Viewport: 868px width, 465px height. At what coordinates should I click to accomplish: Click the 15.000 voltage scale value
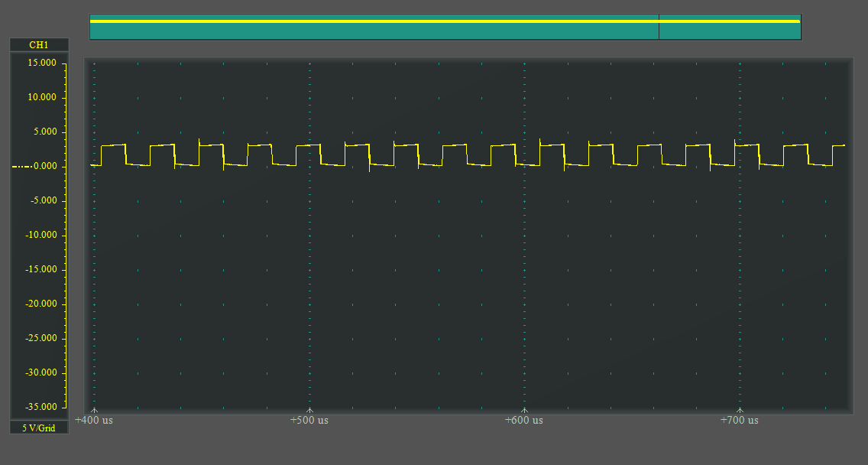pyautogui.click(x=42, y=63)
